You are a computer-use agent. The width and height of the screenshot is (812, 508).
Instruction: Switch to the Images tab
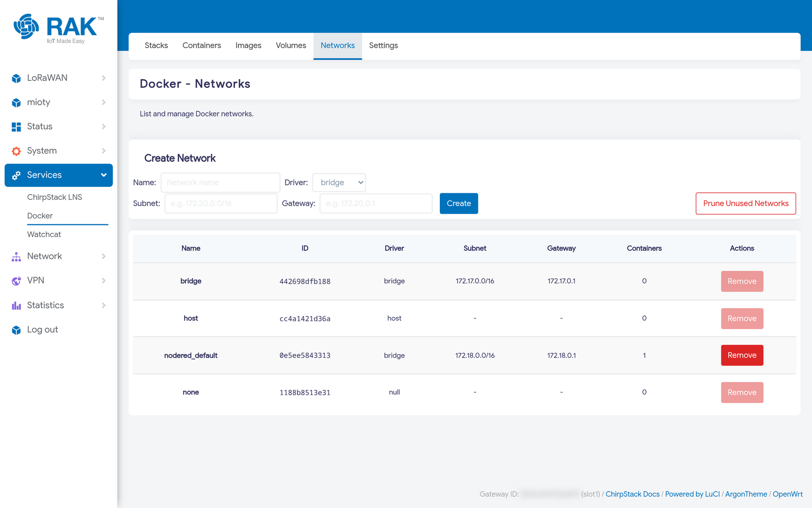[x=248, y=46]
